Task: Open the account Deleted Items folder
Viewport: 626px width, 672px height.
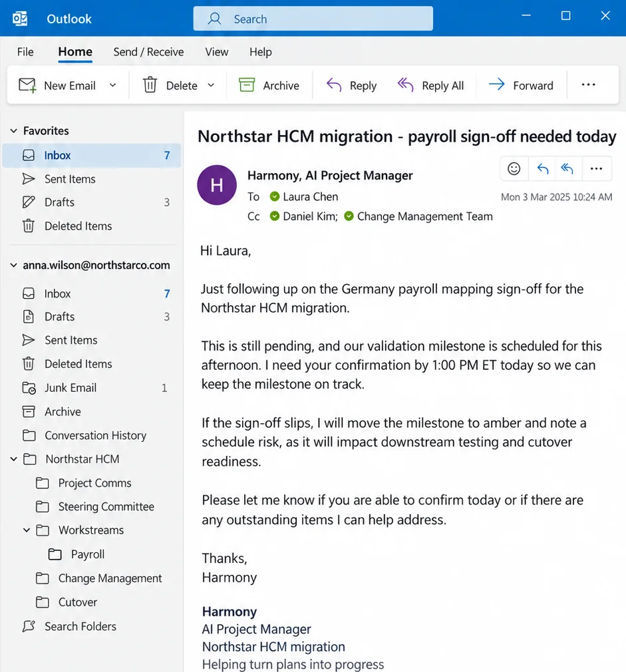Action: 92,364
